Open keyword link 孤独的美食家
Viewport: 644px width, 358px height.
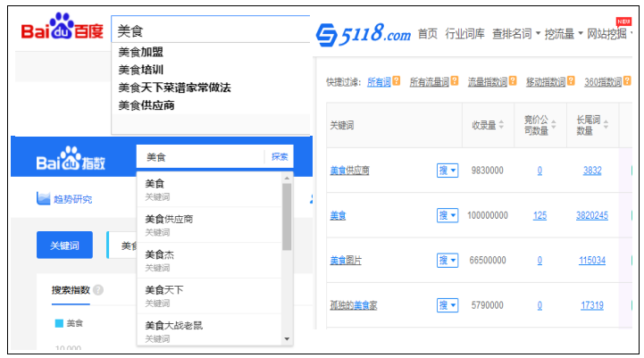(353, 305)
